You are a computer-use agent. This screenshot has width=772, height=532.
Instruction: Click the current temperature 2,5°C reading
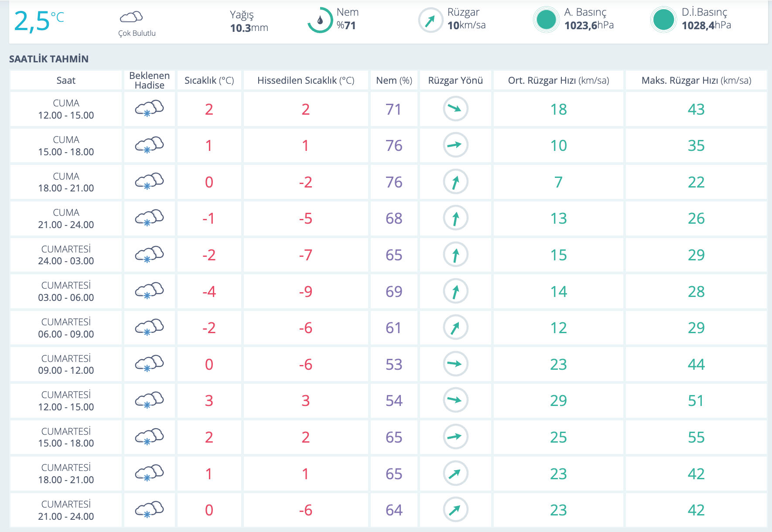click(38, 21)
